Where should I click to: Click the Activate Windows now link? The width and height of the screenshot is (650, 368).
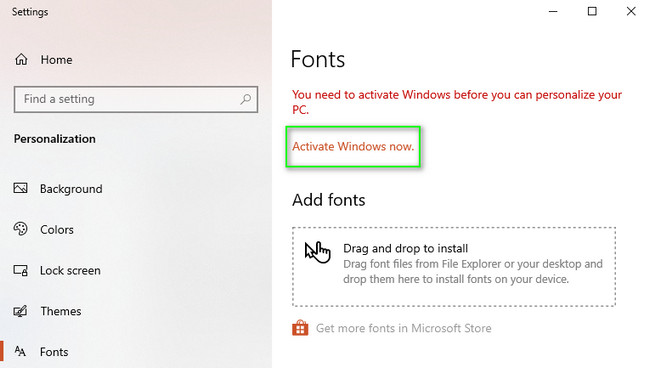click(x=353, y=146)
